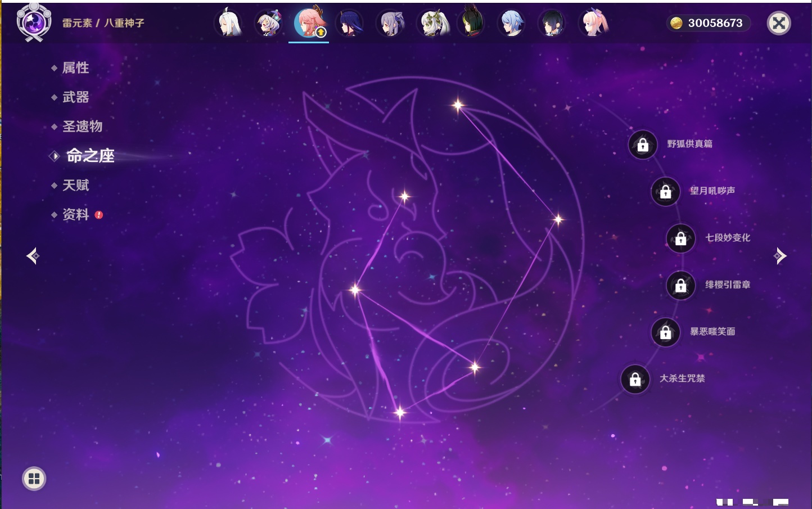Image resolution: width=812 pixels, height=509 pixels.
Task: Select the light blue-haired character portrait
Action: click(512, 24)
